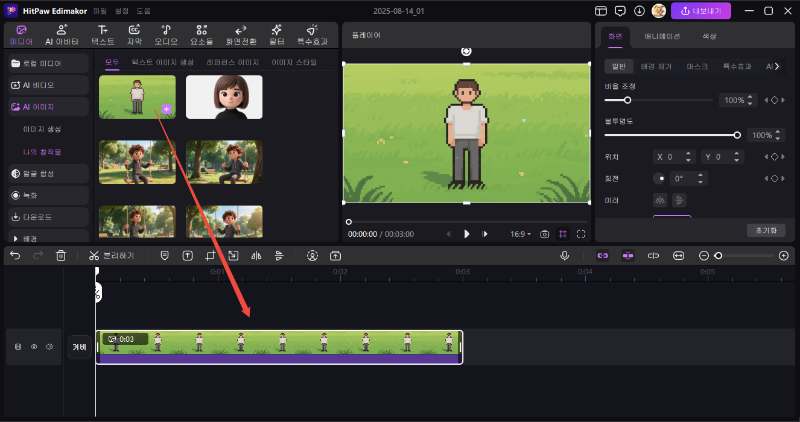The height and width of the screenshot is (422, 800).
Task: Zoom in timeline with plus icon
Action: (784, 256)
